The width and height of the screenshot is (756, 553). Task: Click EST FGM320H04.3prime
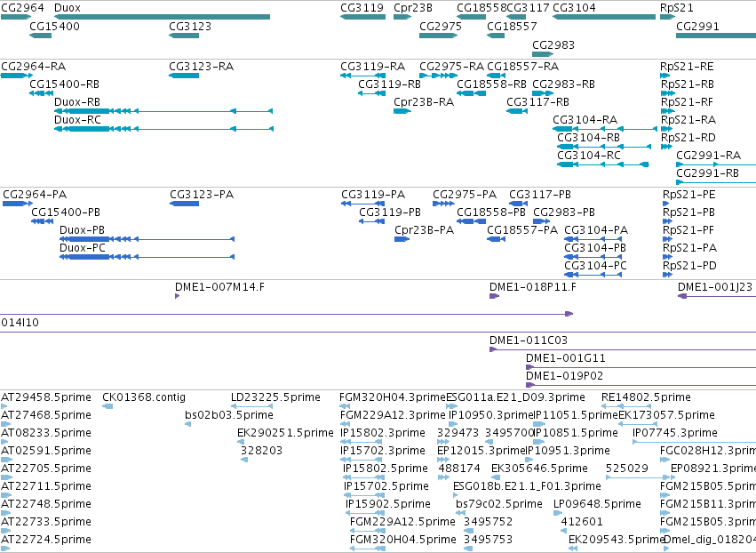393,397
